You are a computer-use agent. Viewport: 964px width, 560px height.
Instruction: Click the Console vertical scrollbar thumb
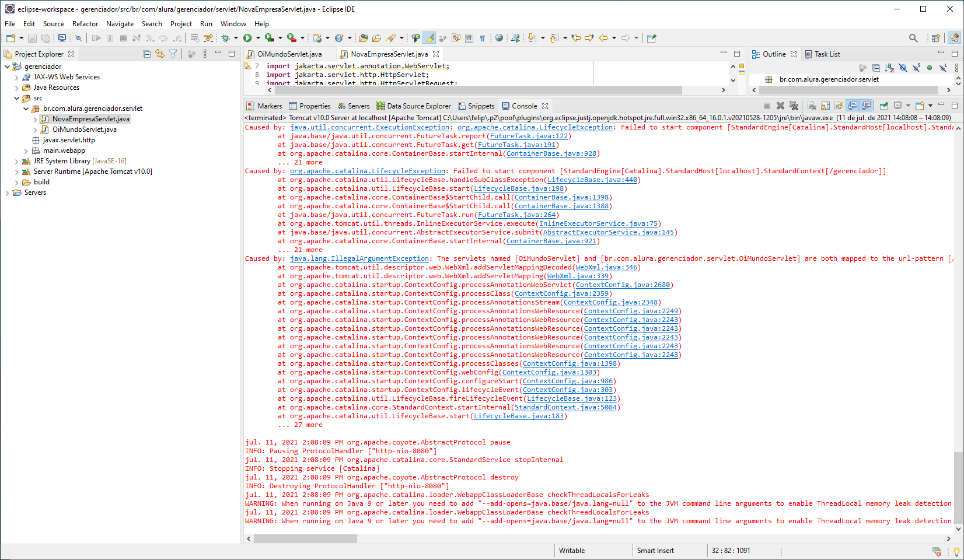click(x=958, y=488)
